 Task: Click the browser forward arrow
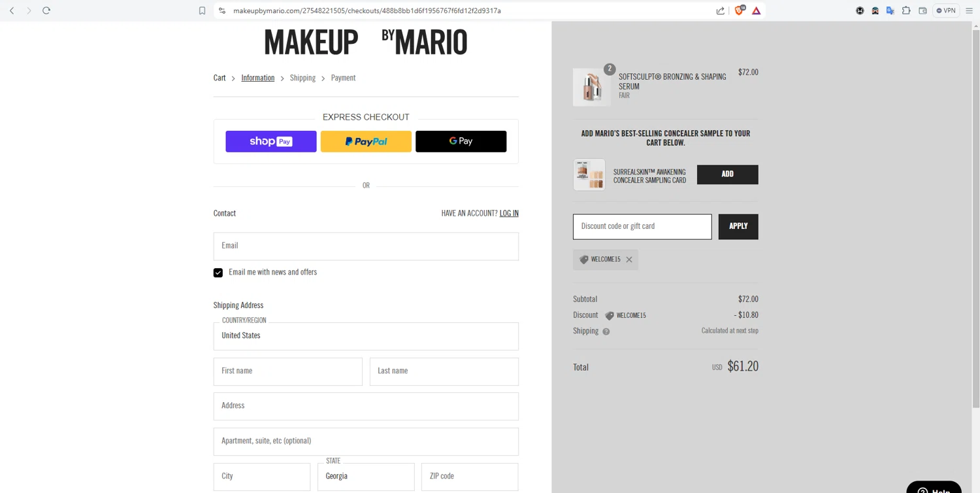(29, 10)
